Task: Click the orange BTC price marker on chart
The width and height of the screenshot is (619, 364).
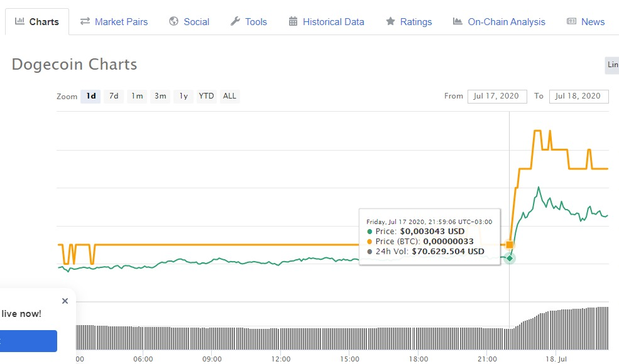Action: click(x=509, y=245)
